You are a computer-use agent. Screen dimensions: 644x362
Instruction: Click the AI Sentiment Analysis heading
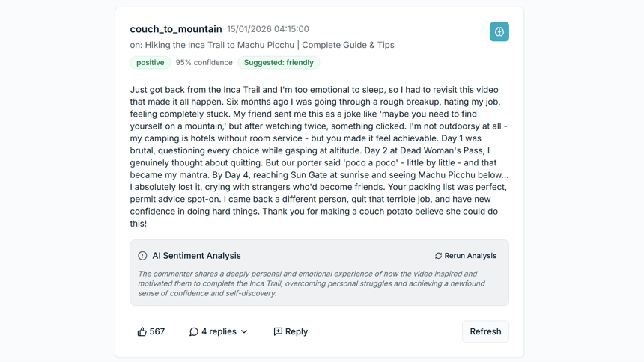(196, 256)
